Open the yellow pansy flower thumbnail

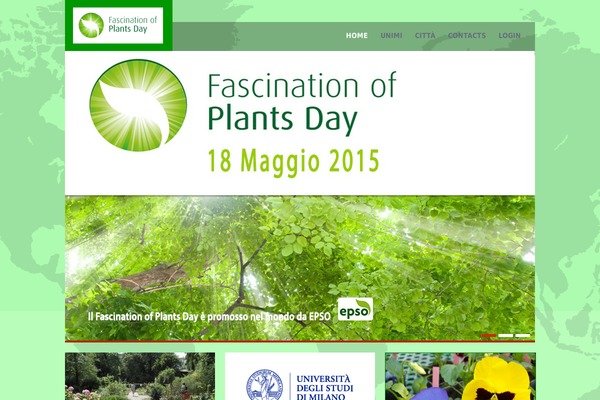(x=460, y=376)
